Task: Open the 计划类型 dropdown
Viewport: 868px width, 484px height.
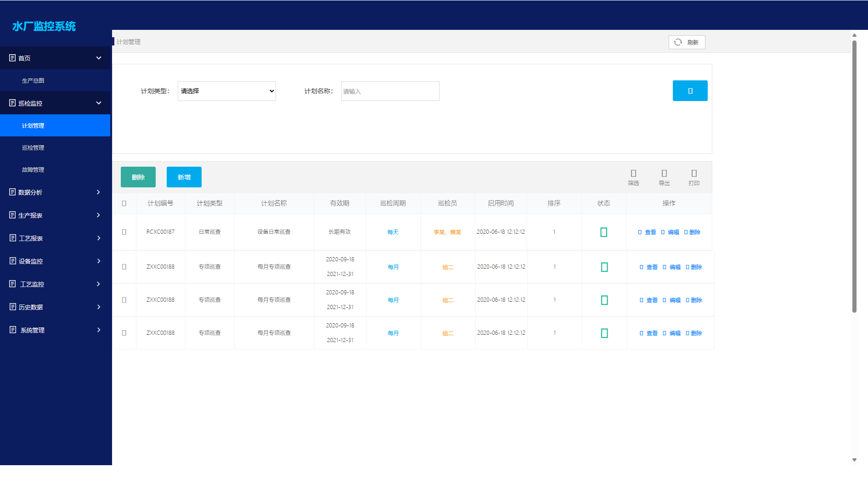Action: tap(226, 91)
